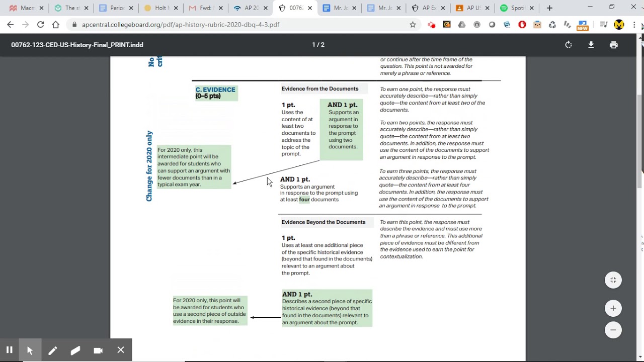Close the screen recorder toolbar
This screenshot has width=644, height=362.
121,350
